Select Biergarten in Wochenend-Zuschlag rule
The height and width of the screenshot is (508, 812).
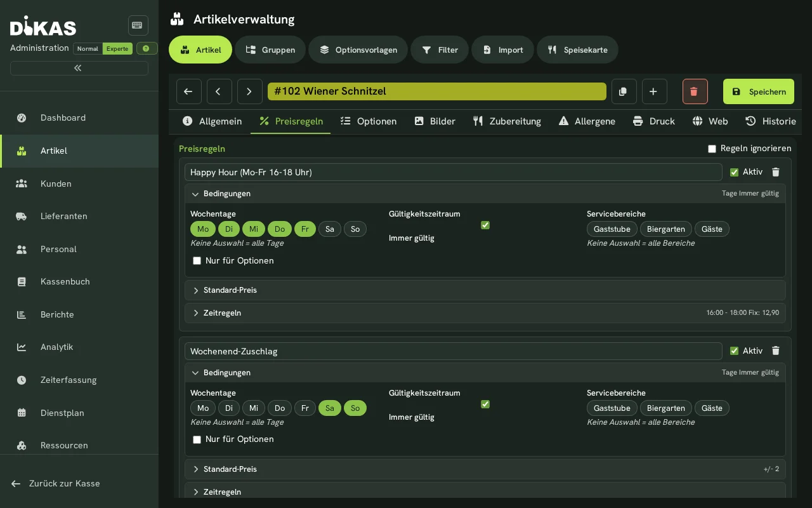pyautogui.click(x=666, y=408)
